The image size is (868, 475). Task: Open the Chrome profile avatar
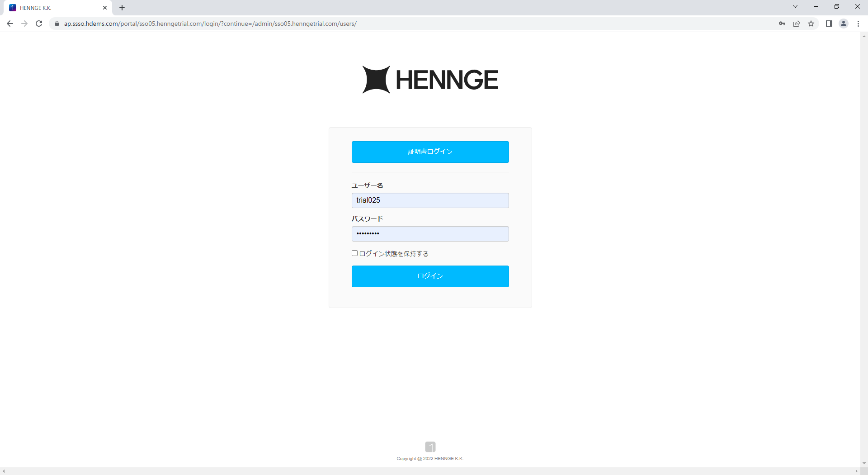[844, 24]
